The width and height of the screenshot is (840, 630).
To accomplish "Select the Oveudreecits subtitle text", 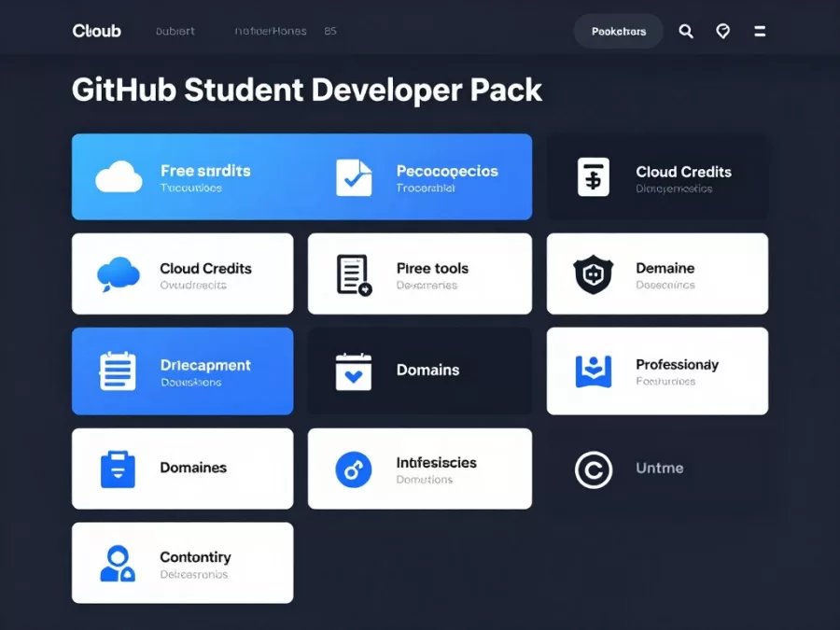I will tap(193, 285).
